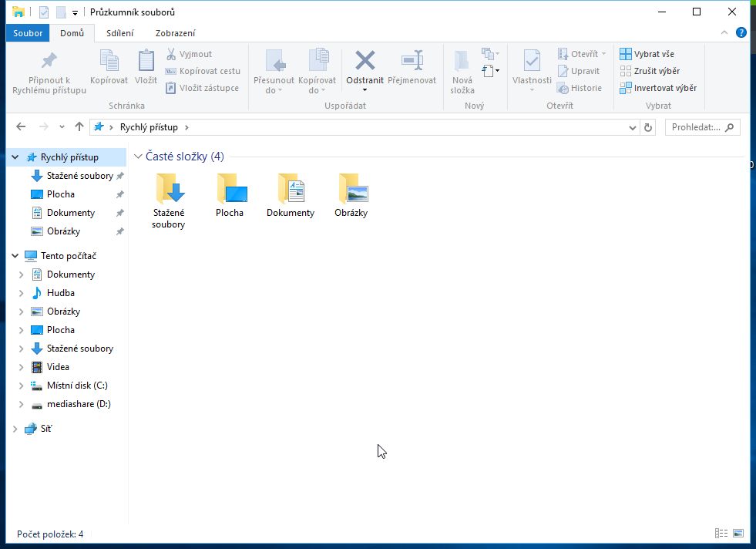Click the back navigation arrow
This screenshot has height=549, width=756.
21,127
